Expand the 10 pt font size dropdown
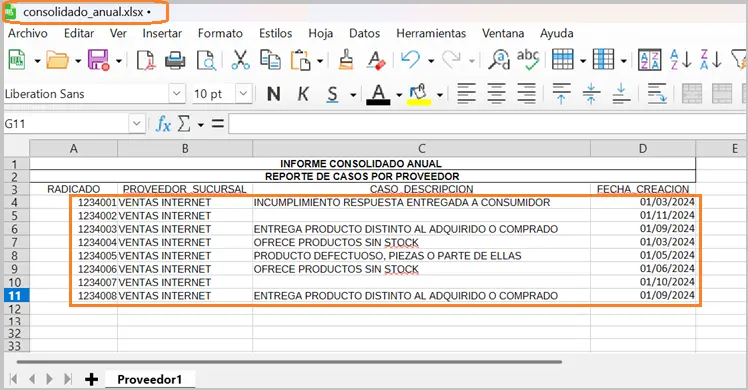Image resolution: width=748 pixels, height=390 pixels. 244,93
